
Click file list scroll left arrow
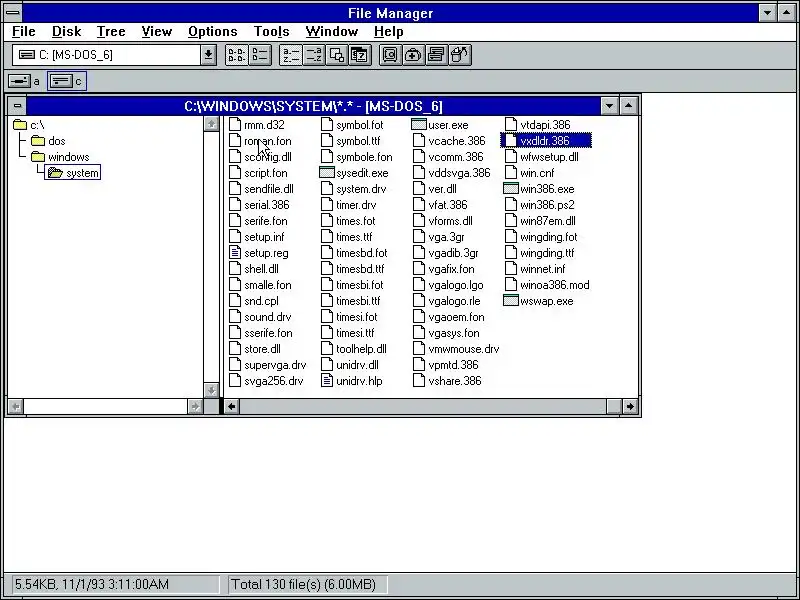coord(232,407)
